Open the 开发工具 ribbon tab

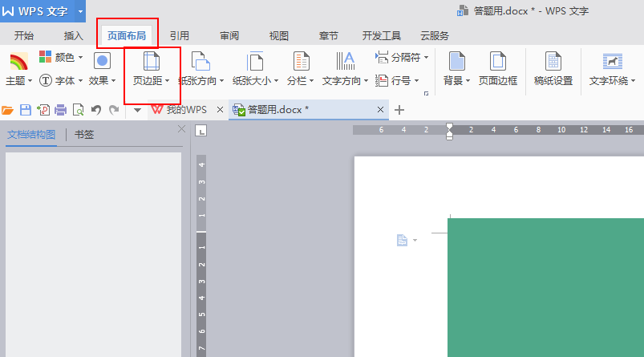382,36
